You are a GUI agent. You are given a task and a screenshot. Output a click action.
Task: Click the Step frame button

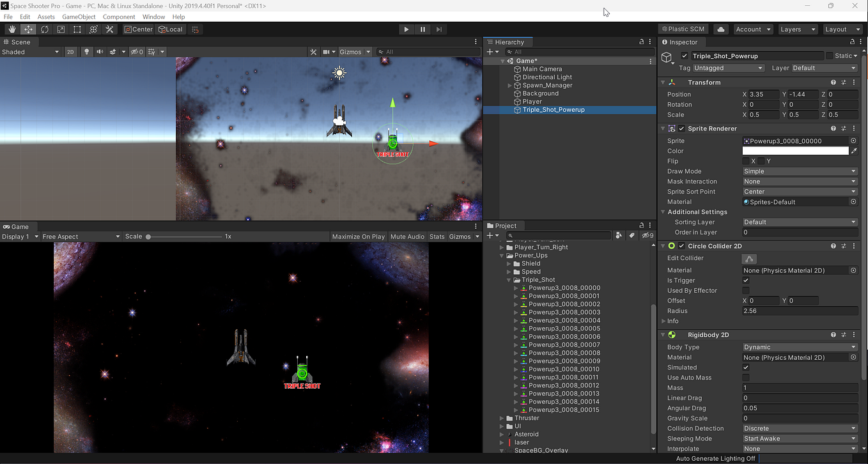(439, 29)
